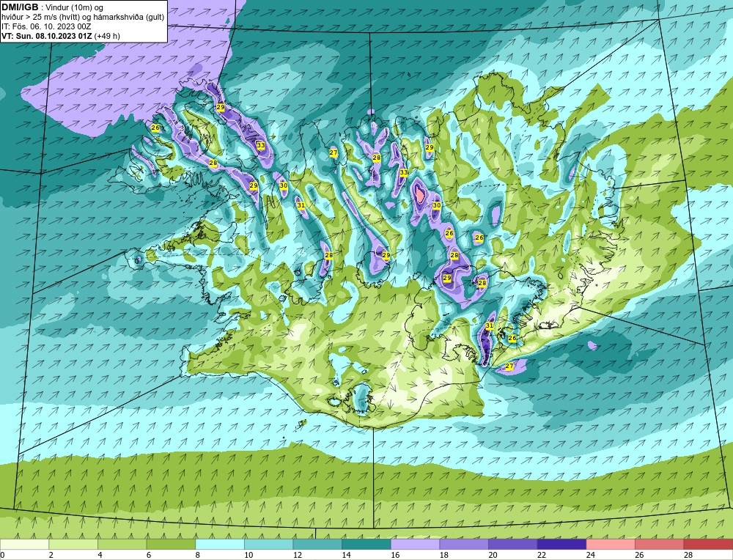733x560 pixels.
Task: Select the dark teal 14–16 m/s legend swatch
Action: click(x=366, y=545)
